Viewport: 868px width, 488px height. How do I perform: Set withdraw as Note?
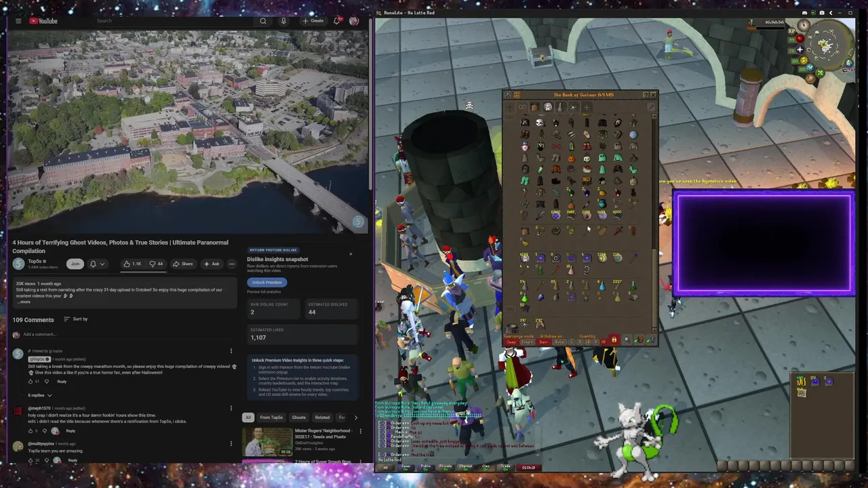[x=559, y=342]
